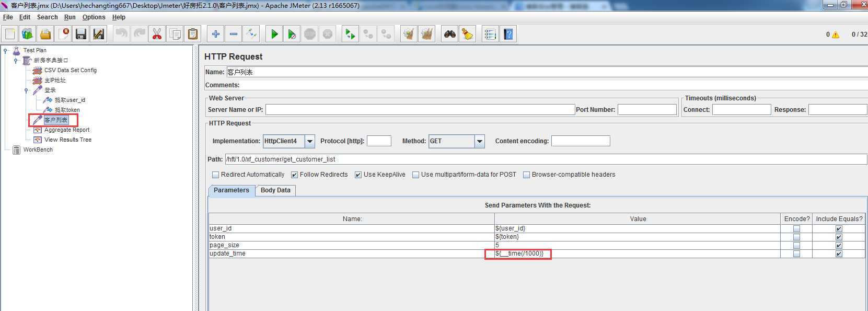The image size is (868, 311).
Task: Open the Templates toolbar icon
Action: click(28, 34)
